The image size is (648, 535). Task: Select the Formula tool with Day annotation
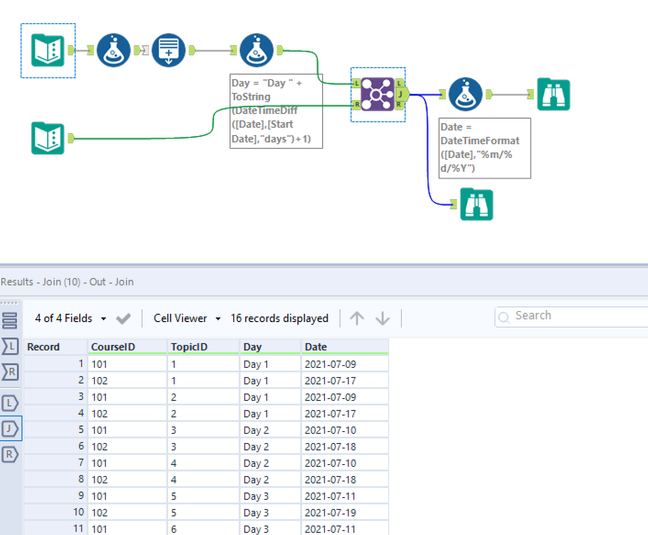[257, 50]
